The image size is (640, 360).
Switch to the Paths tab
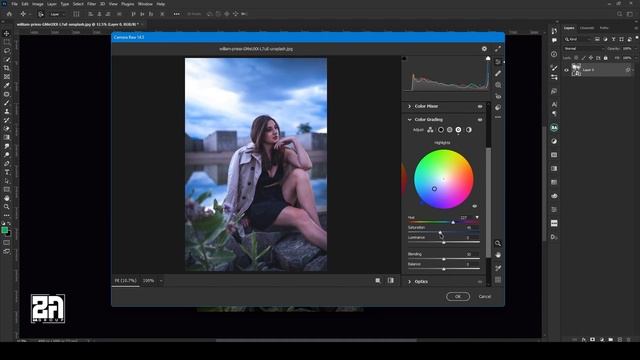[x=604, y=28]
